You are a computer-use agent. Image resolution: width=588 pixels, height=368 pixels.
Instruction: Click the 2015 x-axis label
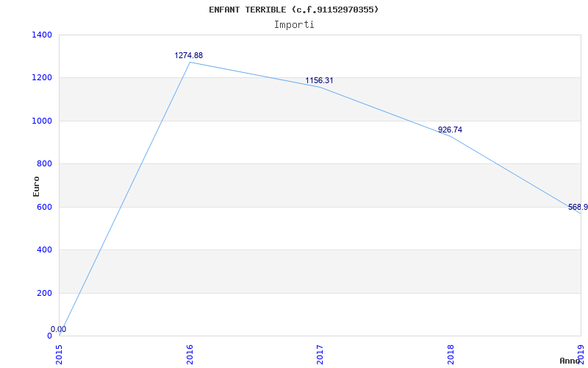point(60,354)
